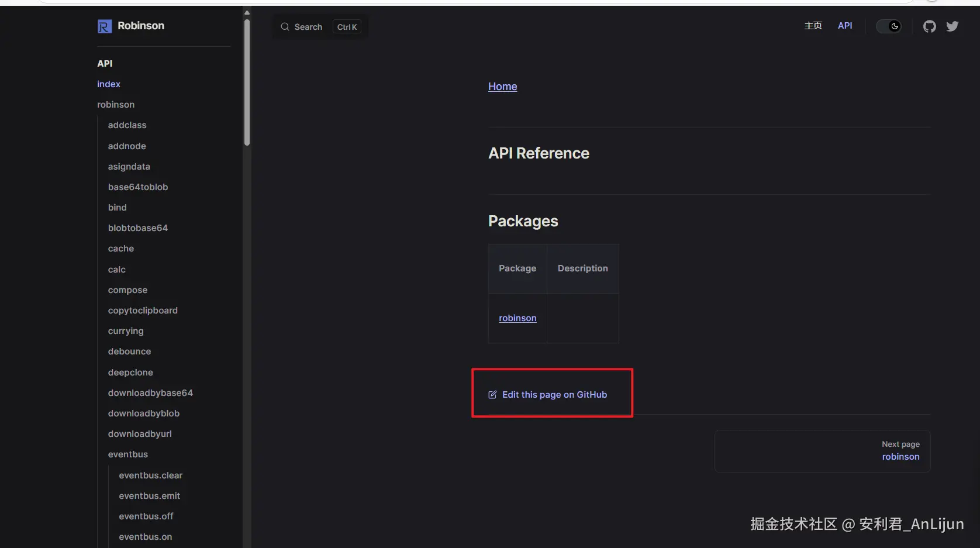The image size is (980, 548).
Task: Collapse the eventbus tree item
Action: click(128, 454)
